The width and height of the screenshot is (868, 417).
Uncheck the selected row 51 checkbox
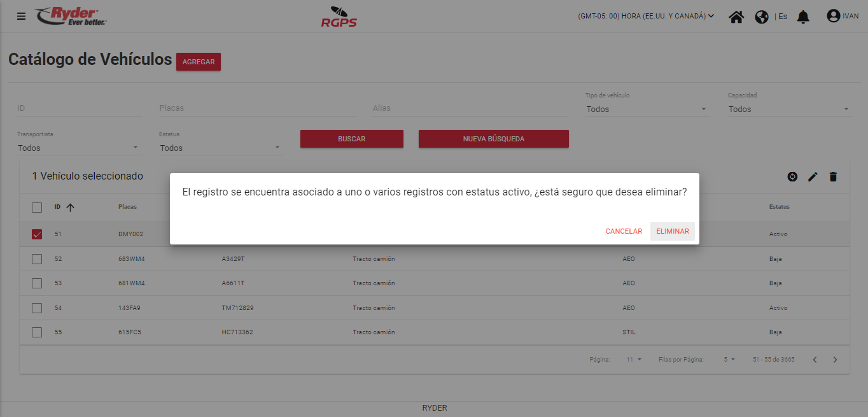37,234
